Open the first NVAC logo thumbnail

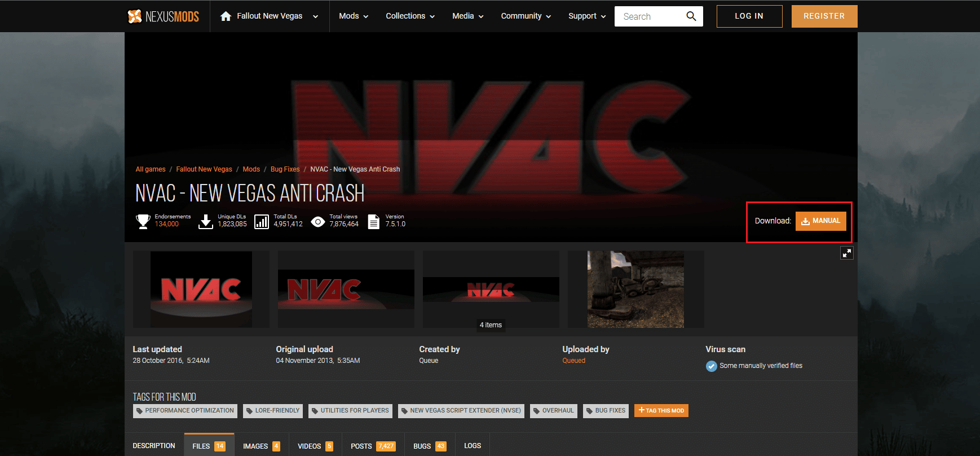coord(201,290)
